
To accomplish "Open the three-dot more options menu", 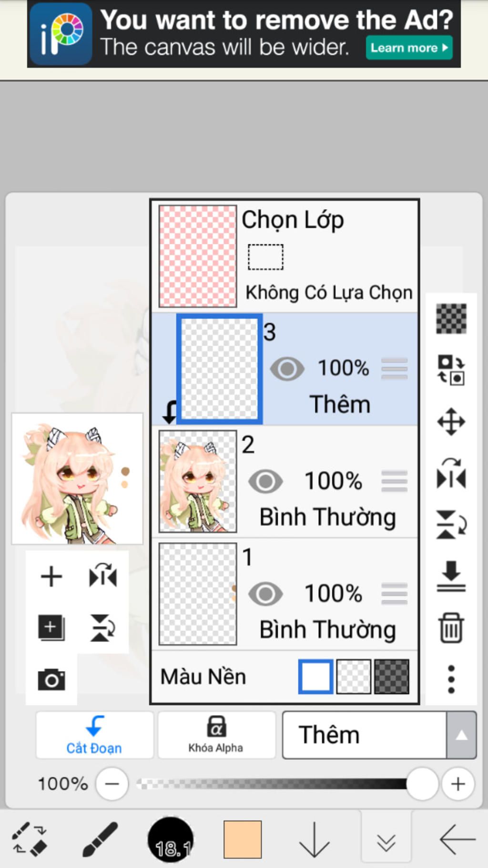I will coord(451,679).
